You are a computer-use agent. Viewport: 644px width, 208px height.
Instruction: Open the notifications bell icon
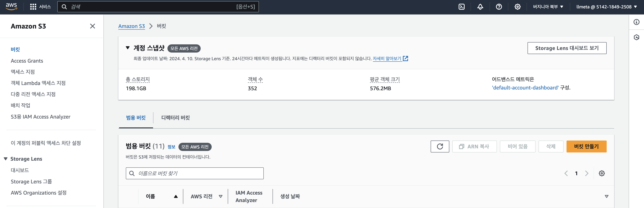[x=480, y=7]
